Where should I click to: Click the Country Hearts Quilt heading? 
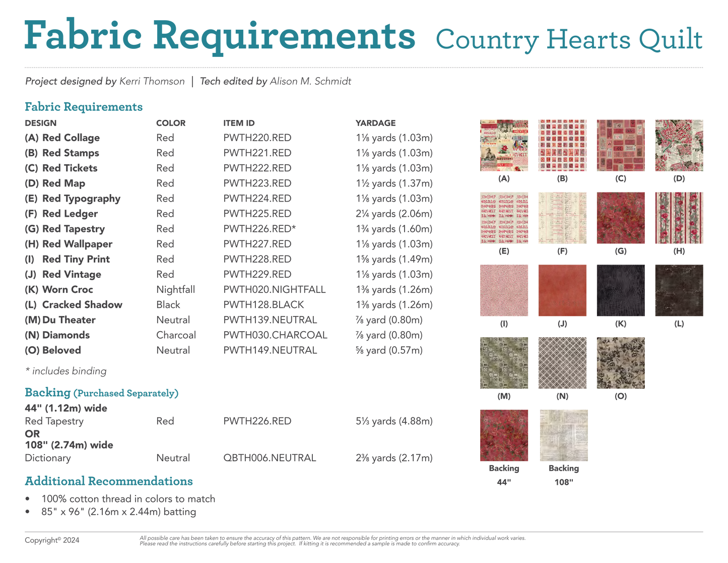569,40
